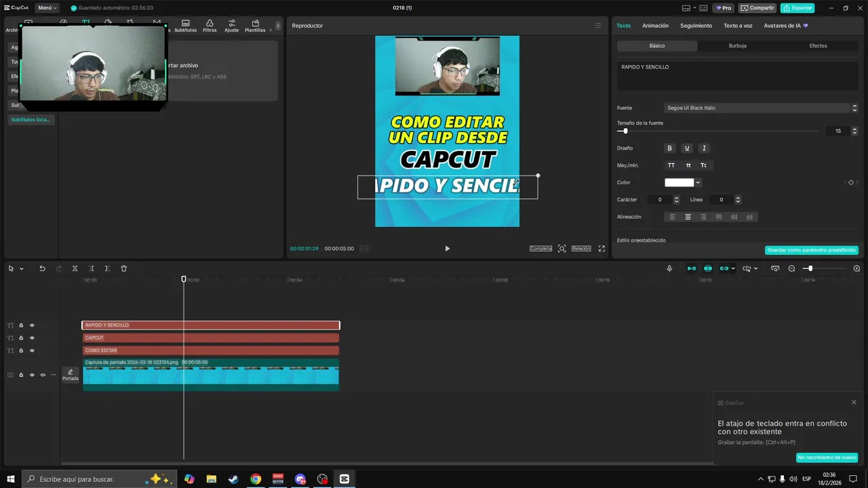Screen dimensions: 868x488
Task: Hide the COMO EDITAR text track
Action: point(32,350)
